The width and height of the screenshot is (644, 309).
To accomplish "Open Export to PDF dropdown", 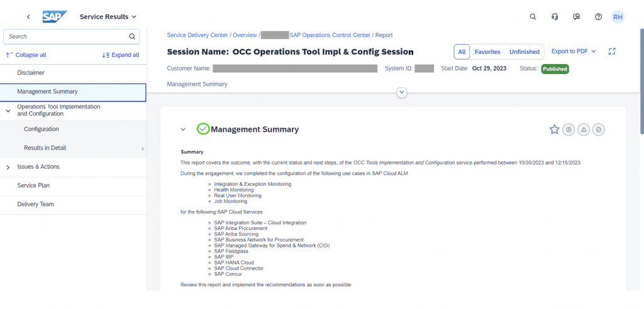I will (574, 51).
